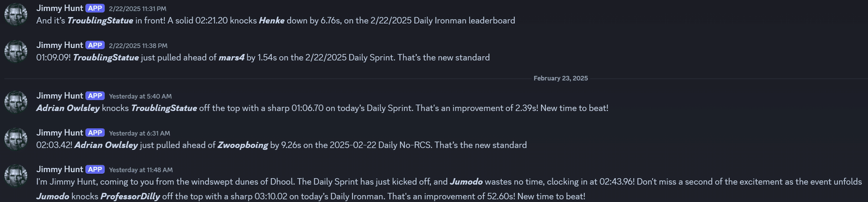Click APP badge on the 11:38 PM message
The height and width of the screenshot is (202, 868).
click(x=95, y=45)
